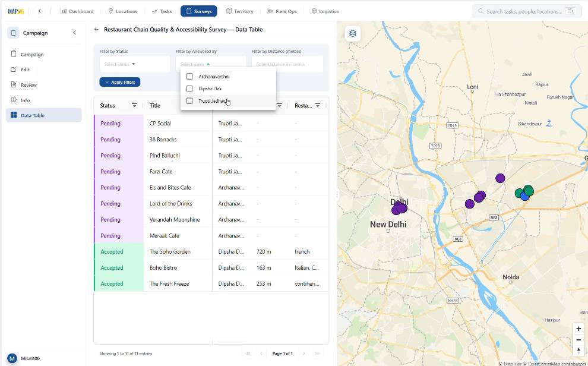
Task: Grab the panel divider handle beside map
Action: point(337,194)
